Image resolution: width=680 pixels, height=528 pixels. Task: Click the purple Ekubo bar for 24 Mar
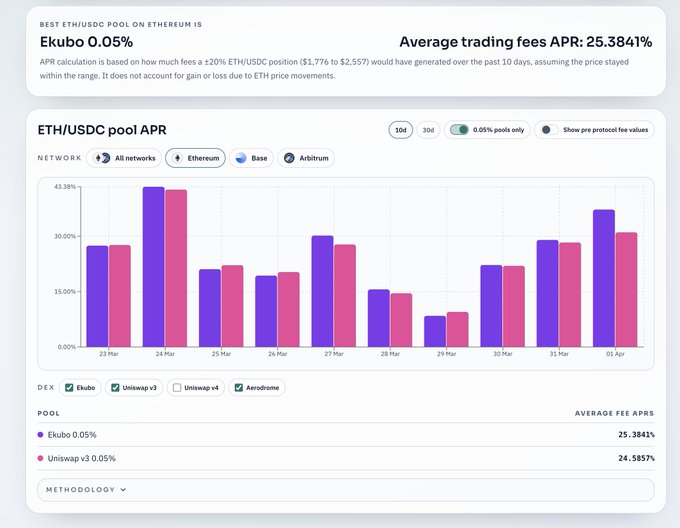coord(154,267)
